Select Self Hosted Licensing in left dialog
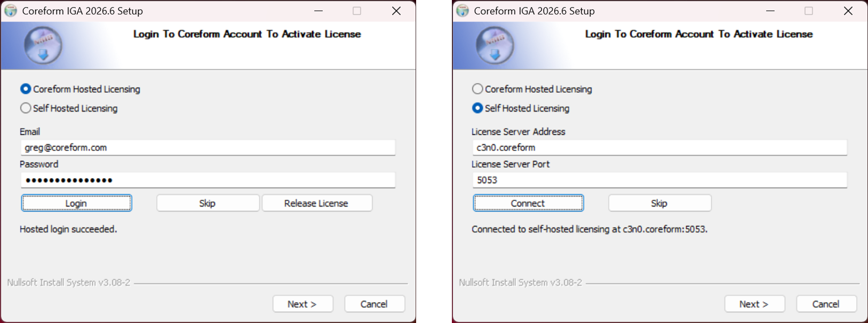Image resolution: width=868 pixels, height=323 pixels. pyautogui.click(x=69, y=108)
